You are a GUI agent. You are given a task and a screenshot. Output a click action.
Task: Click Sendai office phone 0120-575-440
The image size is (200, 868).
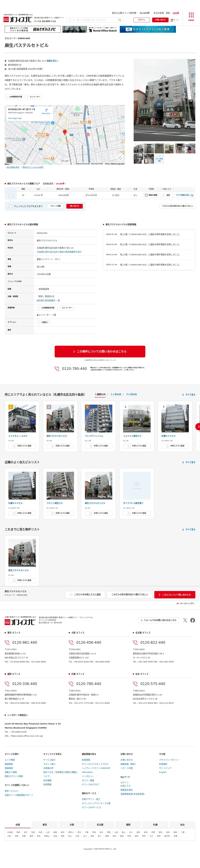click(152, 684)
